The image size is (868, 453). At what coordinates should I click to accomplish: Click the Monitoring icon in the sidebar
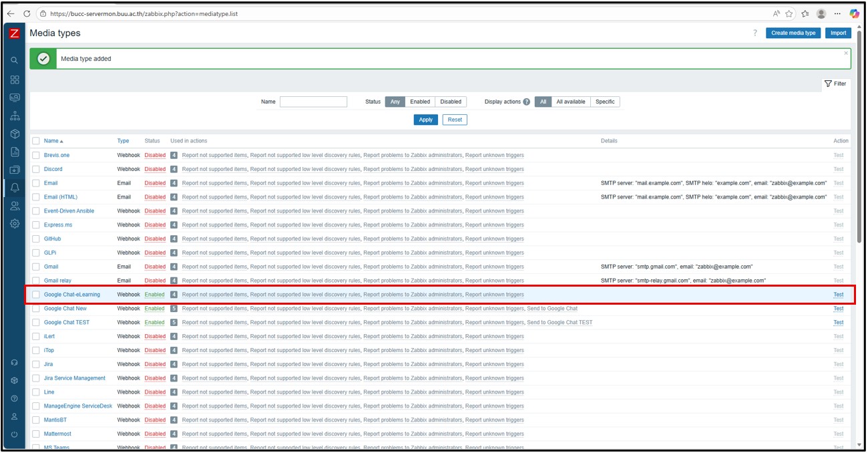point(15,97)
